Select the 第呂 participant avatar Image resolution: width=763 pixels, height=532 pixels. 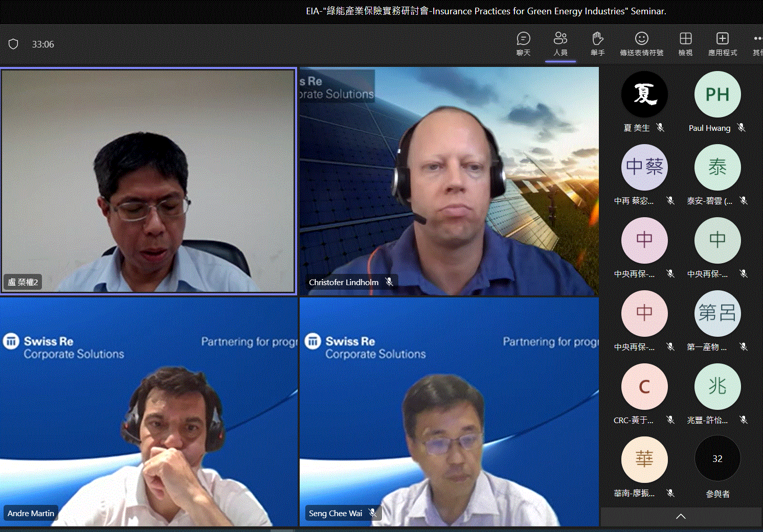click(717, 314)
